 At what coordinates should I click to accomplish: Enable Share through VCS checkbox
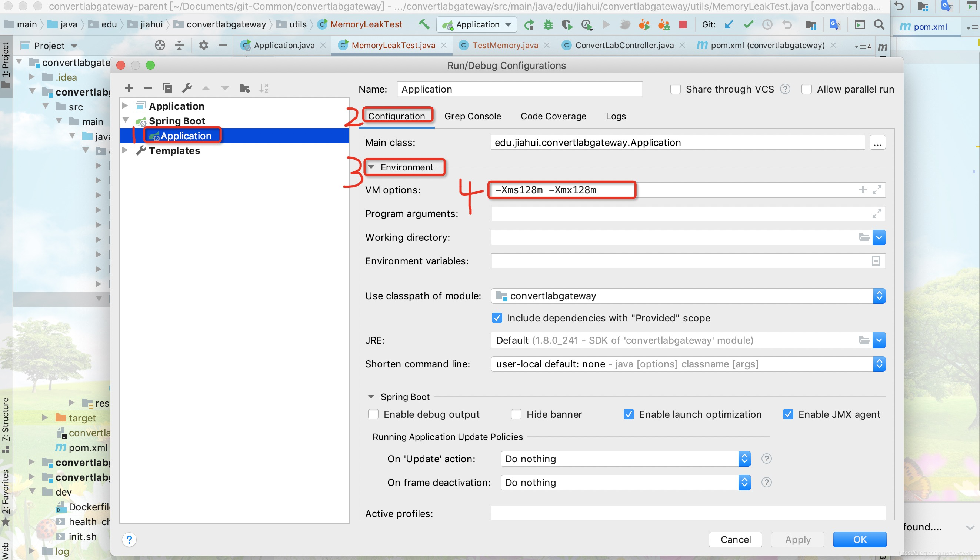click(x=676, y=89)
